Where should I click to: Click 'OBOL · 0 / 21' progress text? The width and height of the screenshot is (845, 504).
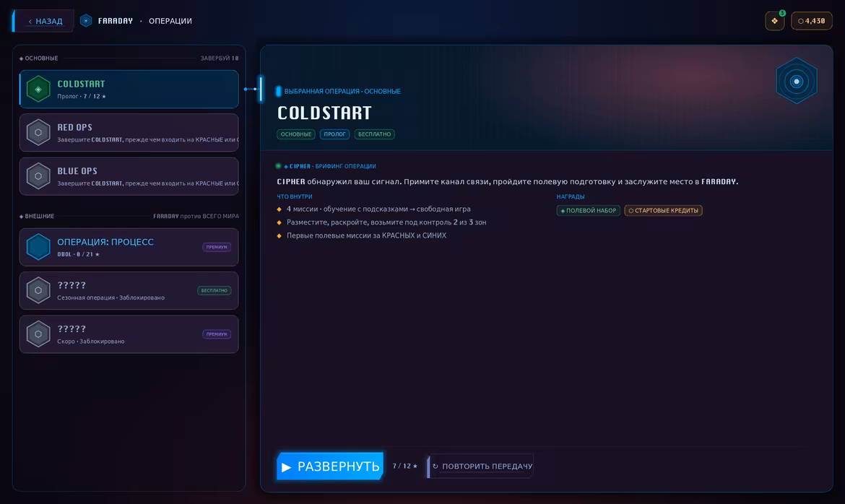point(79,254)
